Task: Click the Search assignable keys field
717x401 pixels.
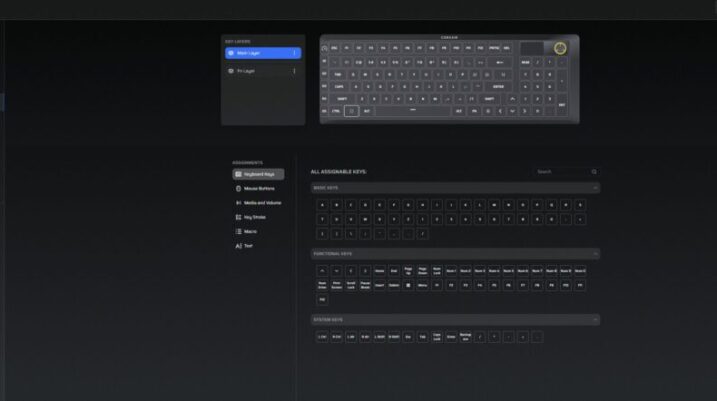Action: (x=560, y=172)
